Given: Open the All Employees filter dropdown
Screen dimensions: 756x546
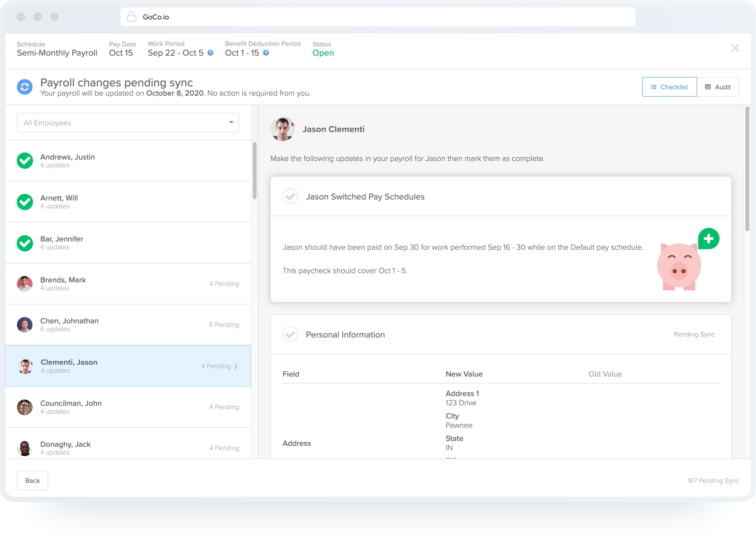Looking at the screenshot, I should pos(128,123).
